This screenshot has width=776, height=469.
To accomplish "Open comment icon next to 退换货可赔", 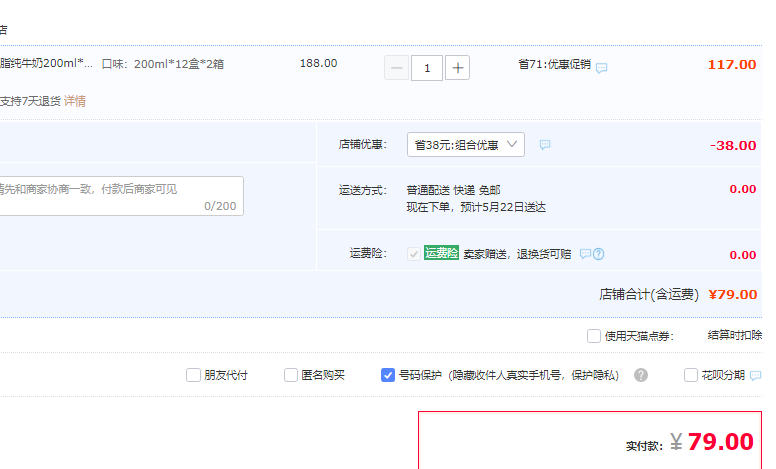I will pyautogui.click(x=585, y=254).
